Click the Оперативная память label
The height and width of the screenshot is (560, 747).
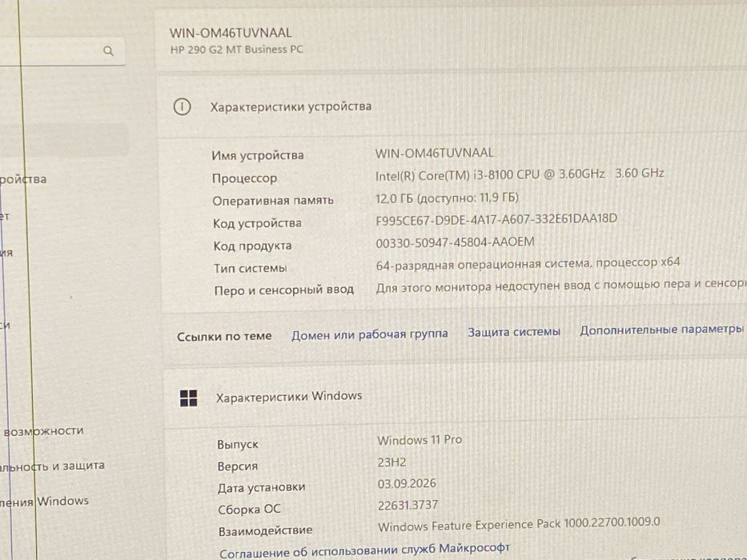pos(273,201)
